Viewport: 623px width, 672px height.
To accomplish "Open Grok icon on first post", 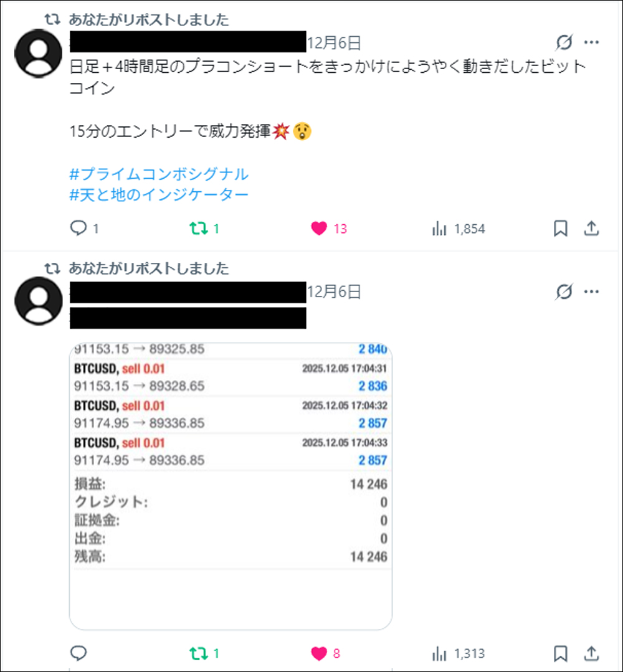I will [564, 42].
